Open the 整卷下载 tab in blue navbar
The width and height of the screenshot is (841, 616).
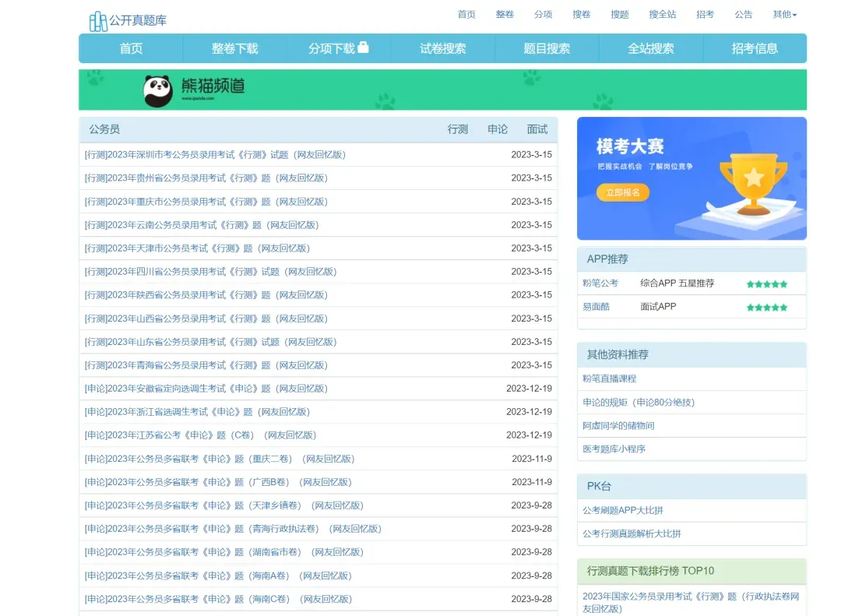(x=234, y=48)
